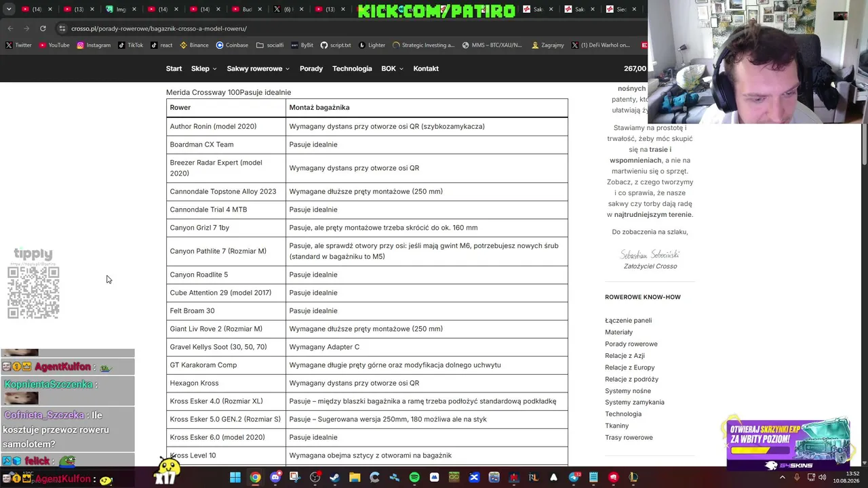Expand the BOK menu
868x488 pixels.
point(392,68)
